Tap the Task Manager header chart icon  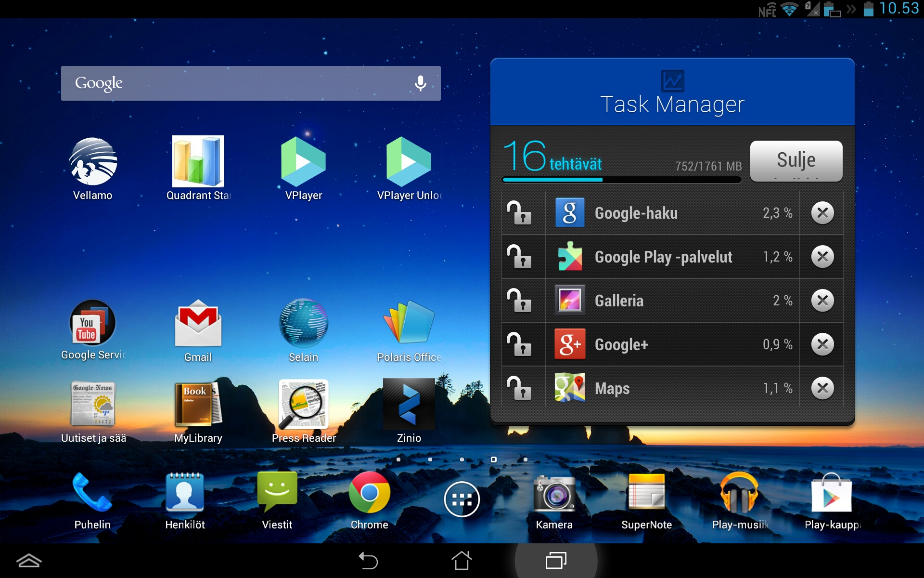672,81
